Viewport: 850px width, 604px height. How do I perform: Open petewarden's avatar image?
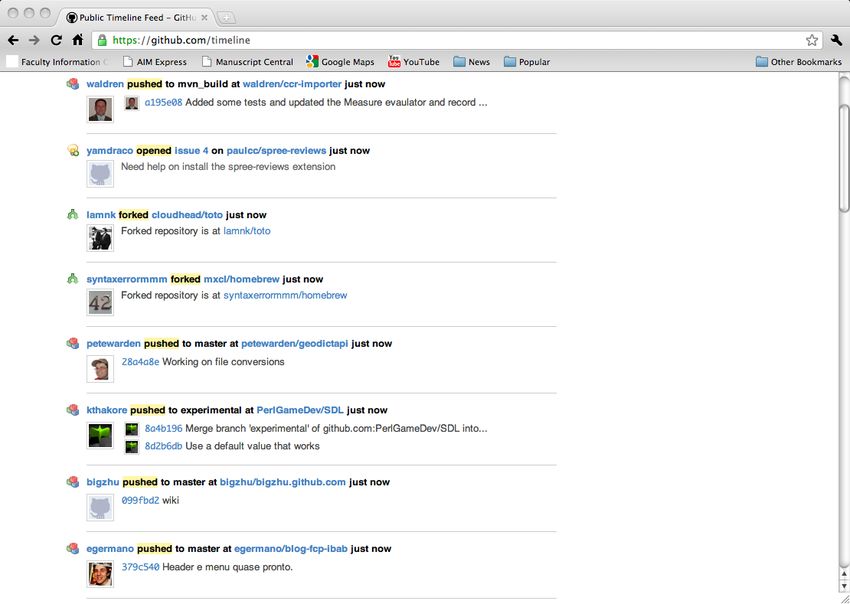click(x=100, y=369)
